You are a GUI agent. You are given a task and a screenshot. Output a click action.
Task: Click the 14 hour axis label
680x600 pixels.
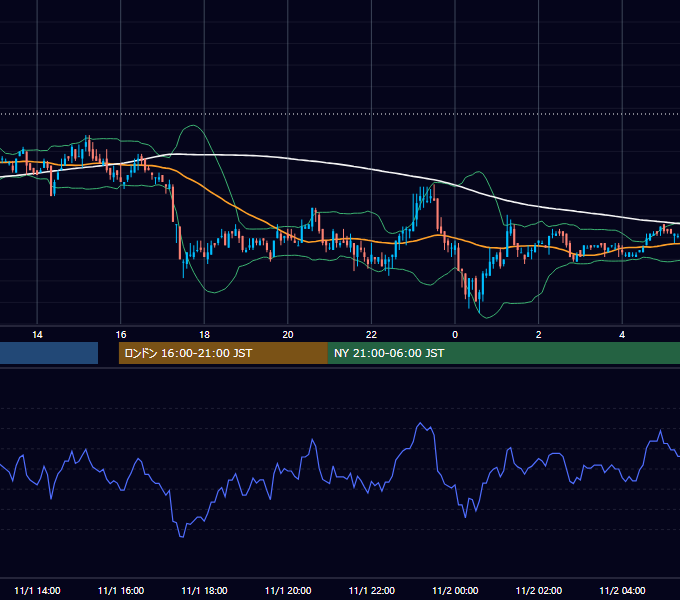37,335
